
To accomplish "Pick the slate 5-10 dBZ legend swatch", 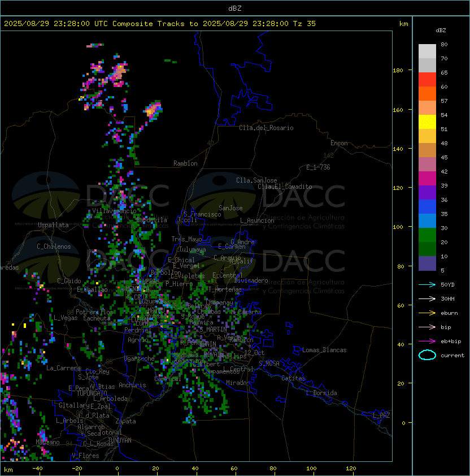I will 427,263.
